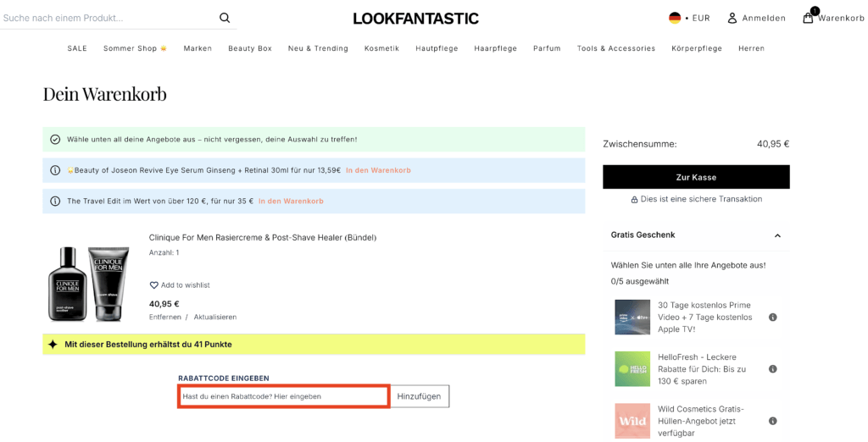
Task: Click Entfernen to remove the product
Action: pyautogui.click(x=165, y=318)
